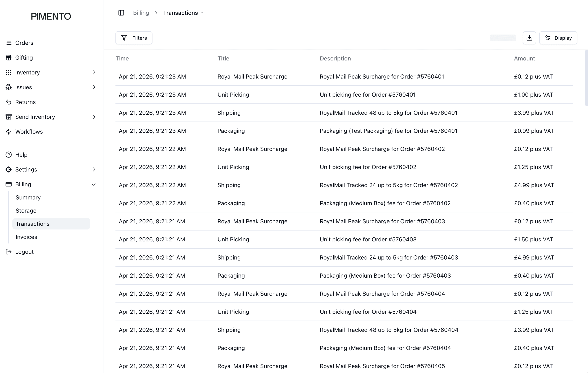588x373 pixels.
Task: Click the Logout exit icon
Action: [9, 252]
